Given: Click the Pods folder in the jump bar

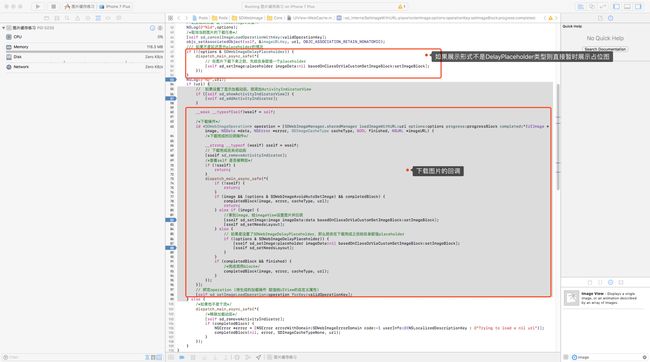Looking at the screenshot, I should click(x=220, y=18).
